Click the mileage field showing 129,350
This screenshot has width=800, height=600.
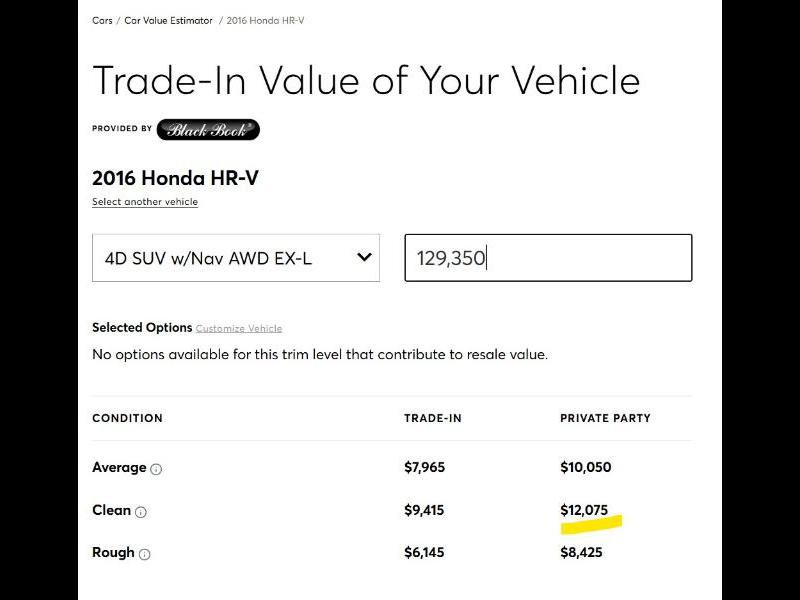click(x=548, y=258)
